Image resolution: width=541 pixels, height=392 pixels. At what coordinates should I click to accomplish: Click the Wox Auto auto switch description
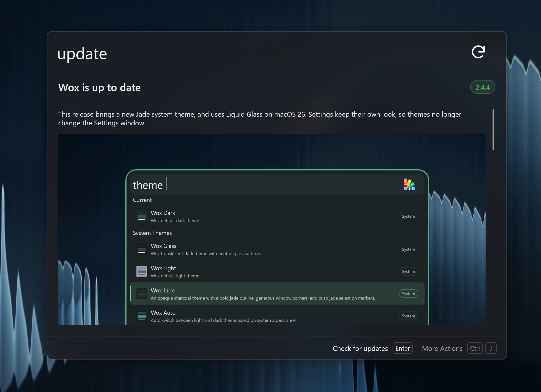[x=223, y=320]
